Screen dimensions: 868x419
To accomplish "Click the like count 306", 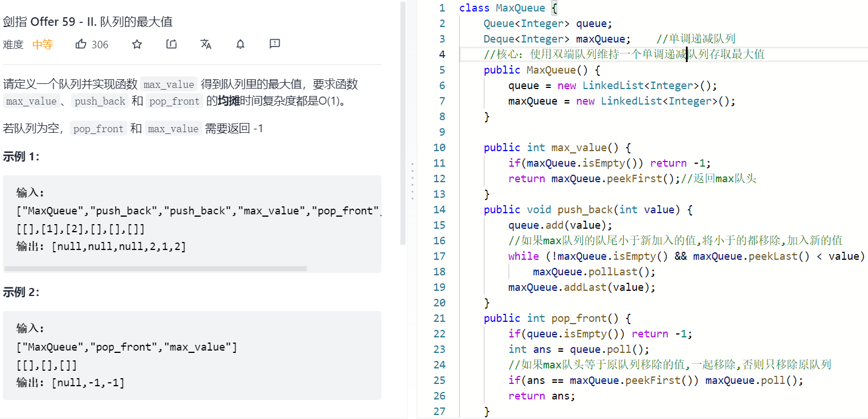I will [x=100, y=45].
